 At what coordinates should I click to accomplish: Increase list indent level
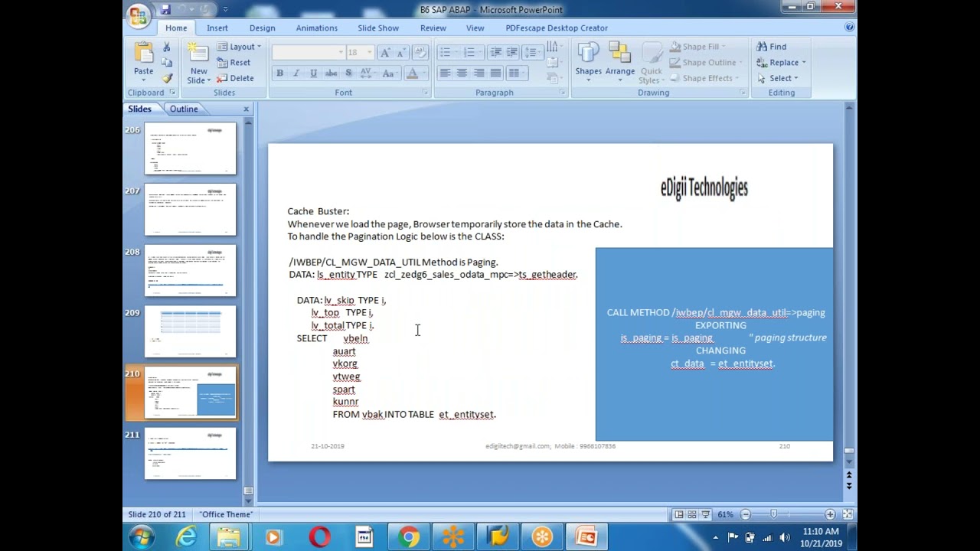(512, 53)
